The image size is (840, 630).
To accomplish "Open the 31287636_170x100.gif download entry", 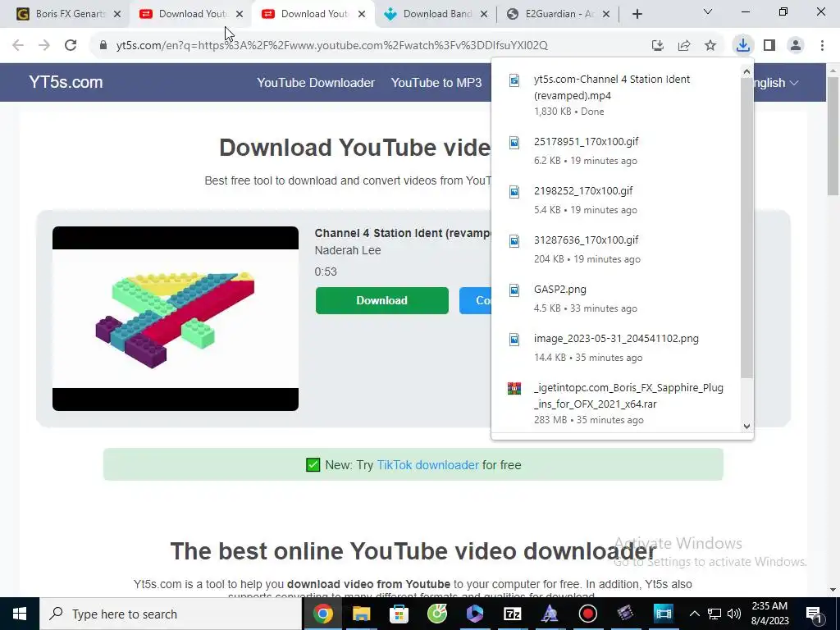I will 616,249.
